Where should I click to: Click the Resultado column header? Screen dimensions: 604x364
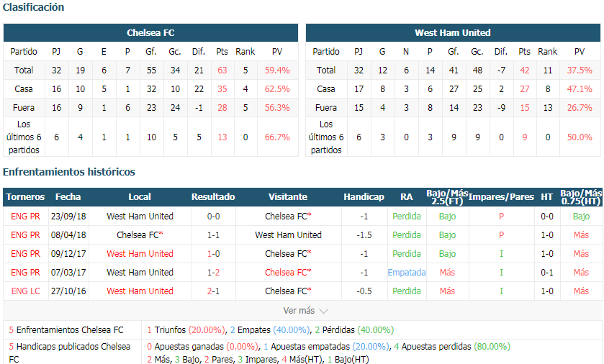[213, 197]
